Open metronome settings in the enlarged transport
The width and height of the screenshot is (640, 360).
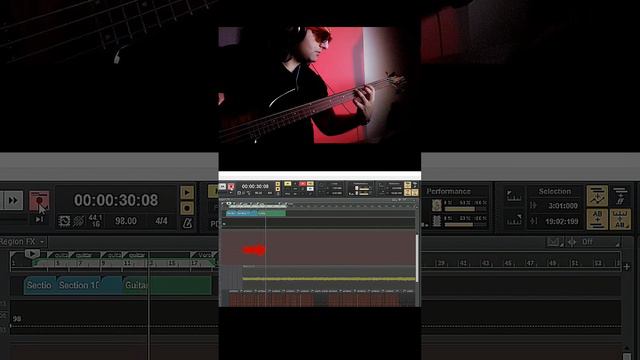[187, 223]
